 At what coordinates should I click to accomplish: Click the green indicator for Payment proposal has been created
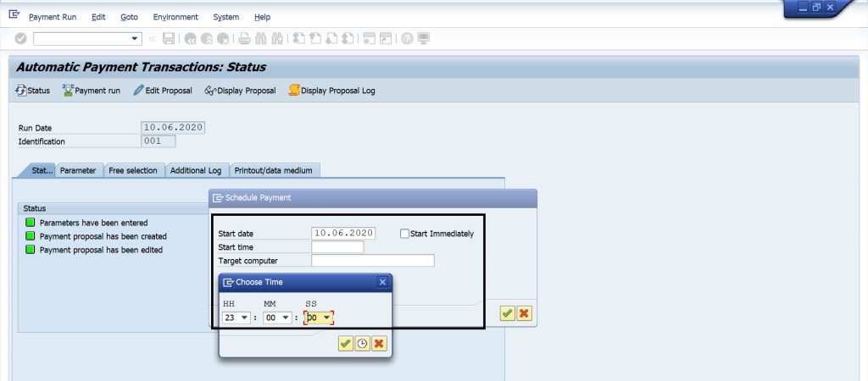(30, 236)
